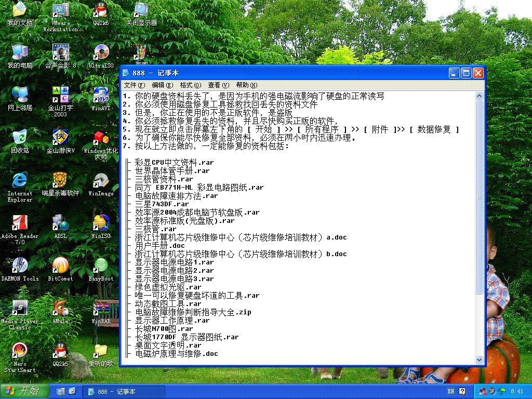The width and height of the screenshot is (532, 399).
Task: Open 瑞星杀毒软件 antivirus icon
Action: coord(60,184)
